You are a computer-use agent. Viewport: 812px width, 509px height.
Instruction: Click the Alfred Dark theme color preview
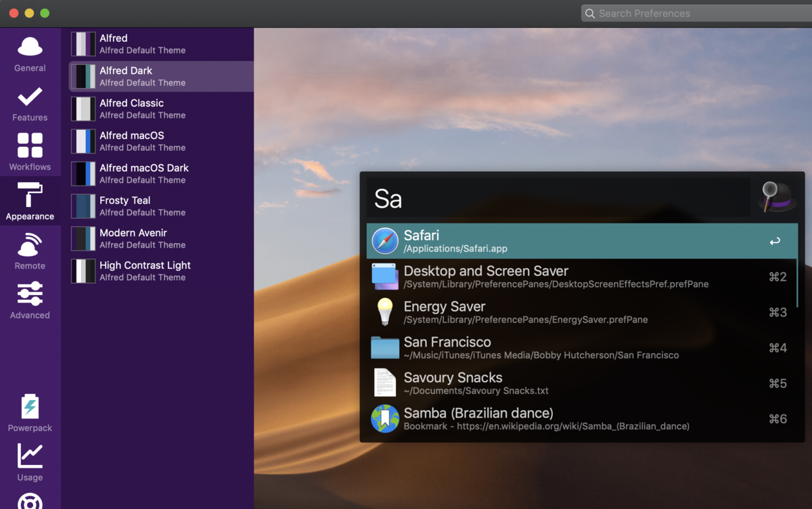(83, 76)
